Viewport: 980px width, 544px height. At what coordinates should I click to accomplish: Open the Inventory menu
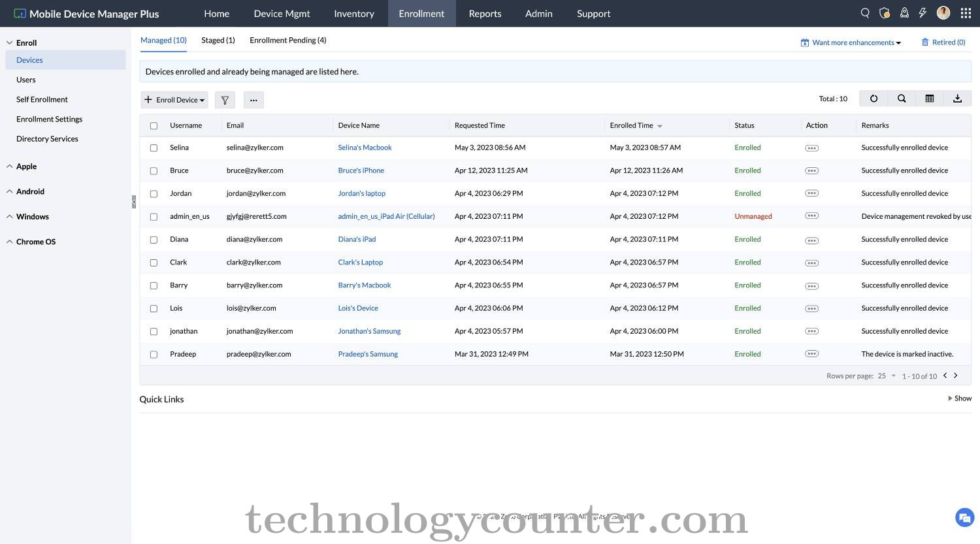point(354,13)
